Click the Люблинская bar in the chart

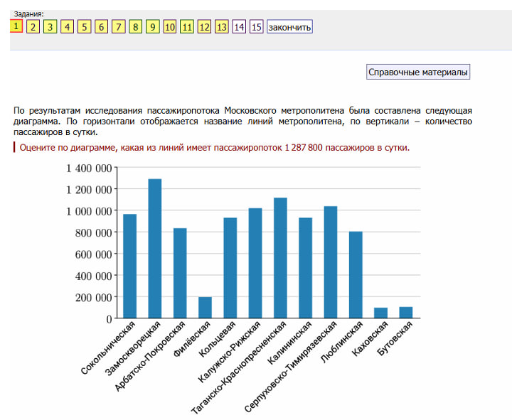pyautogui.click(x=356, y=275)
